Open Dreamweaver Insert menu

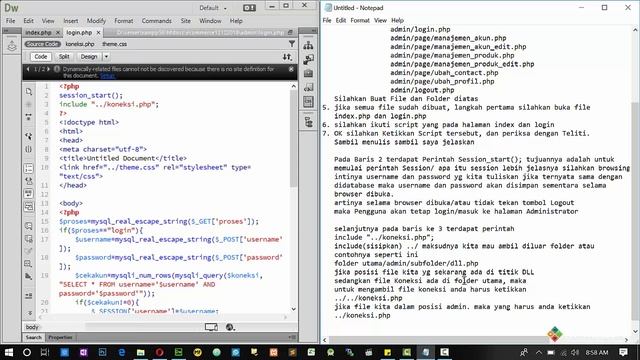[x=70, y=21]
